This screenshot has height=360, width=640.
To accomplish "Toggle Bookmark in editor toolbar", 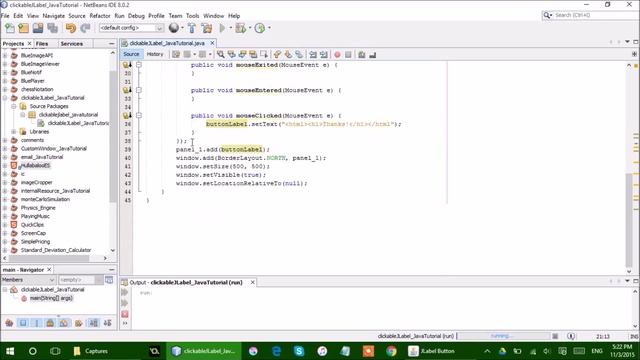I will click(x=299, y=54).
